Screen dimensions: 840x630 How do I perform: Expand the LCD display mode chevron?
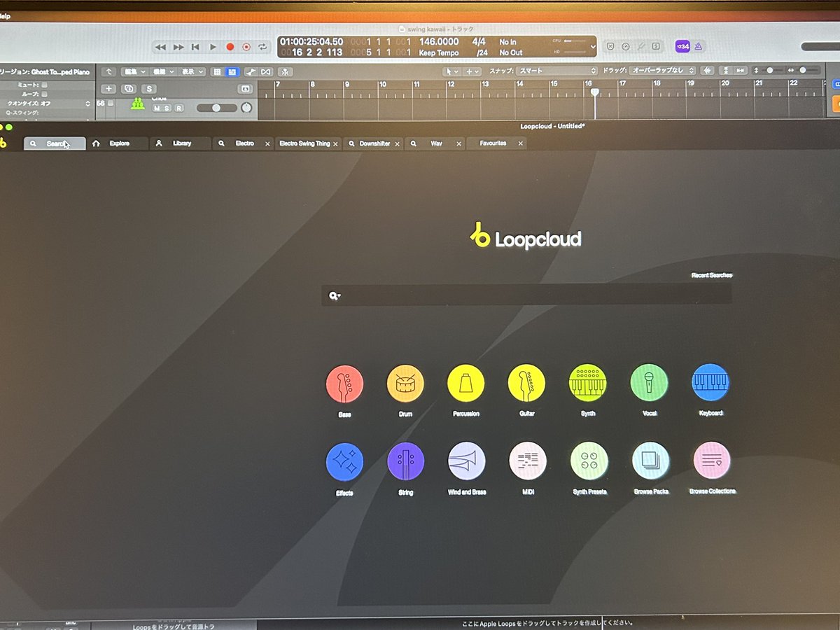click(593, 47)
